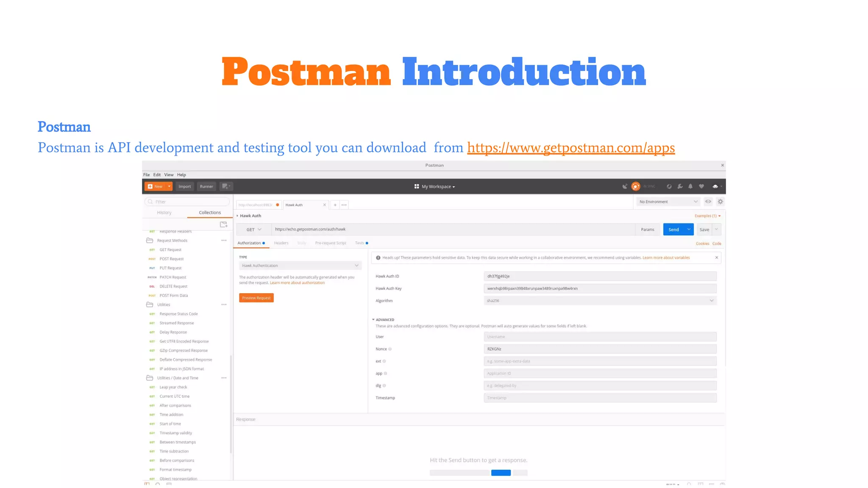Screen dimensions: 868x488
Task: Open the Hawk Authentication type dropdown
Action: (300, 266)
